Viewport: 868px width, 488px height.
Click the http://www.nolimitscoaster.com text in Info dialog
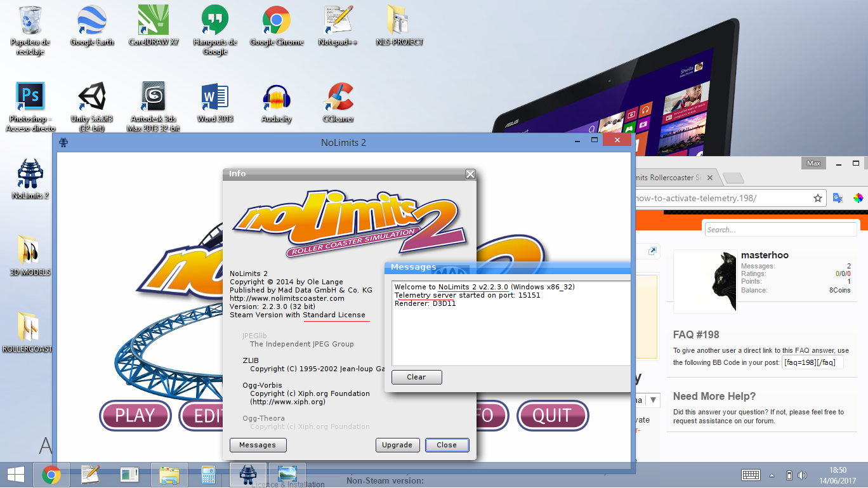pyautogui.click(x=287, y=298)
